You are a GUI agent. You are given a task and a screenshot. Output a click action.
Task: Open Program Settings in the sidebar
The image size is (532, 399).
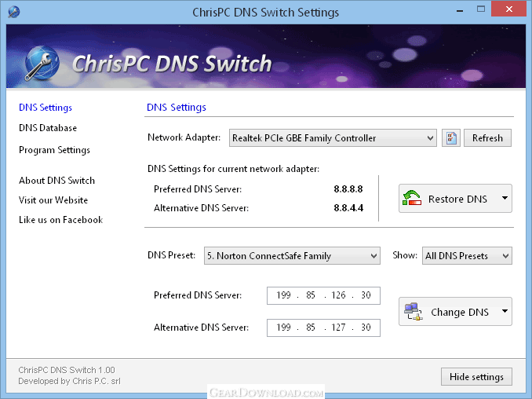[54, 150]
